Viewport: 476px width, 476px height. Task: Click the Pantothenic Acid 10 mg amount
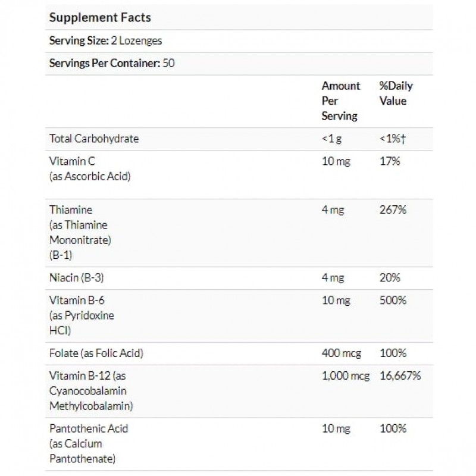pos(336,428)
